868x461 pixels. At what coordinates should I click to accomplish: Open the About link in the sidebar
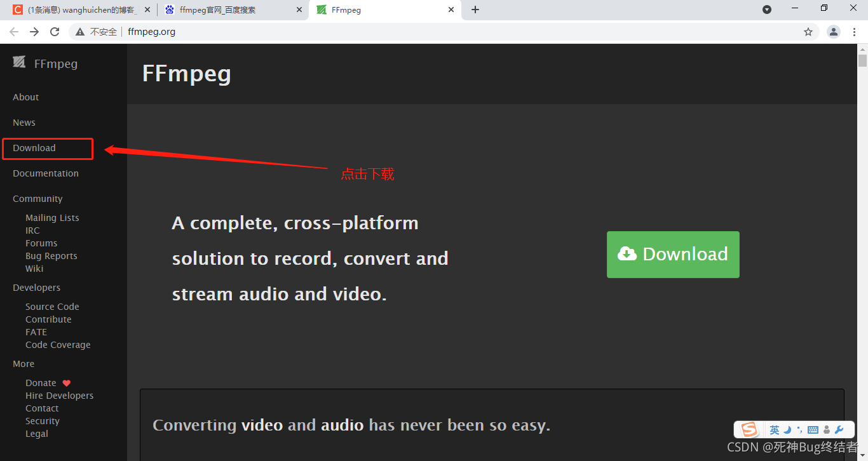26,97
